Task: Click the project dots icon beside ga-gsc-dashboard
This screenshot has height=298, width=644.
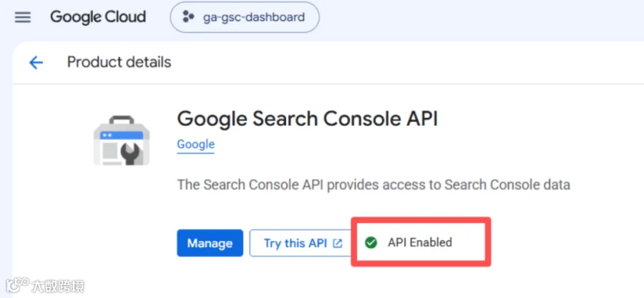Action: pyautogui.click(x=188, y=17)
